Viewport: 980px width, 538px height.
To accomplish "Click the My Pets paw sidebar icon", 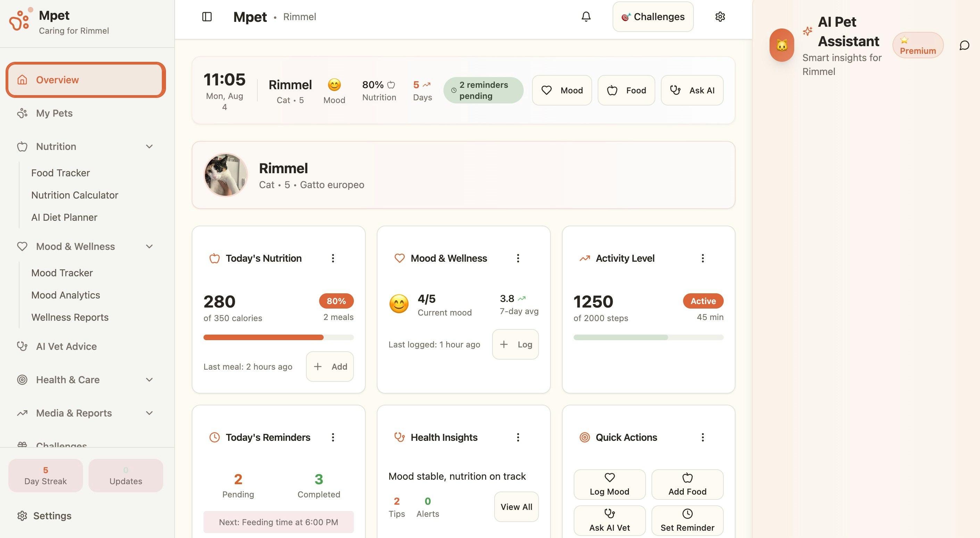I will (x=22, y=113).
